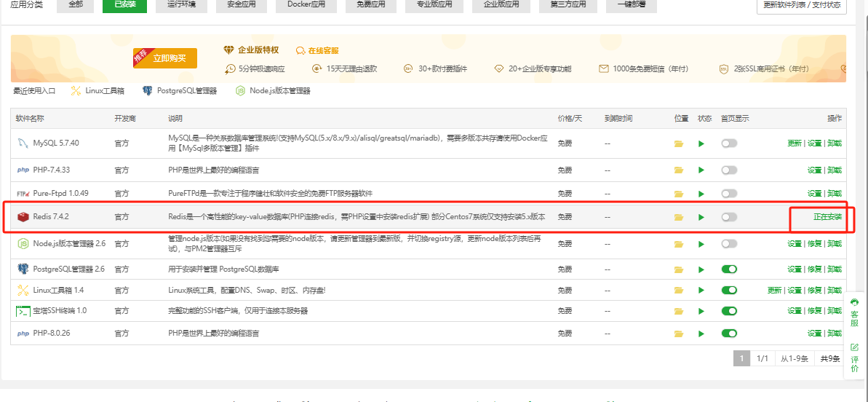Image resolution: width=868 pixels, height=402 pixels.
Task: Click the status play icon for 宝塔SSH终端
Action: (701, 311)
